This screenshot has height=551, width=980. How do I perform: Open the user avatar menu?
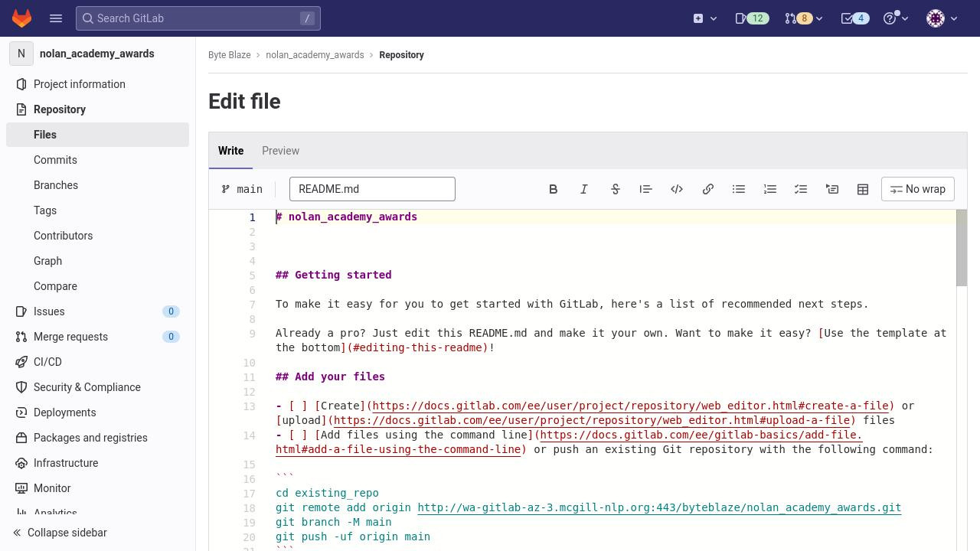point(942,18)
